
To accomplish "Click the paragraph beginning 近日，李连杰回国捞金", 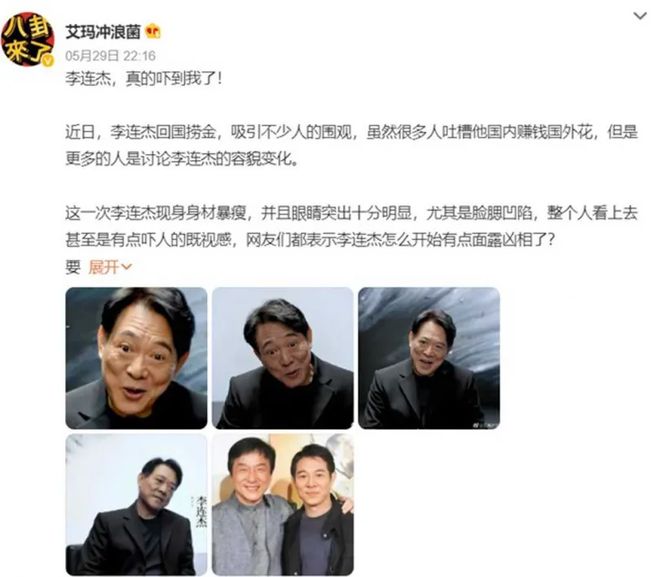I will (352, 146).
